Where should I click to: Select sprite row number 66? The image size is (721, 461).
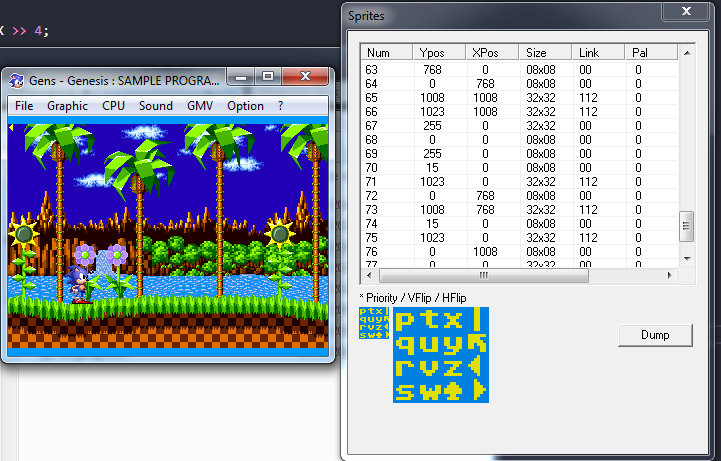point(520,112)
